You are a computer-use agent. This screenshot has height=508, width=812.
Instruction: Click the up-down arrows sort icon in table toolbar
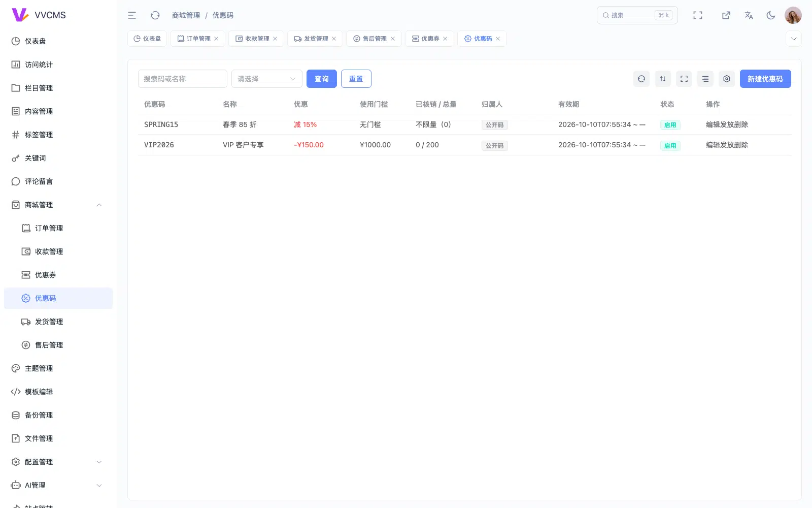pyautogui.click(x=663, y=79)
